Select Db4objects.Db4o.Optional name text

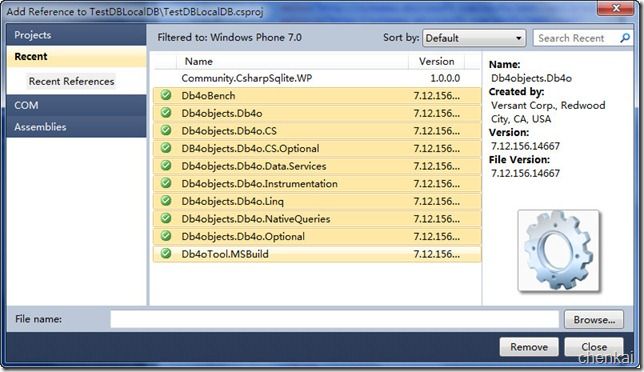tap(243, 237)
